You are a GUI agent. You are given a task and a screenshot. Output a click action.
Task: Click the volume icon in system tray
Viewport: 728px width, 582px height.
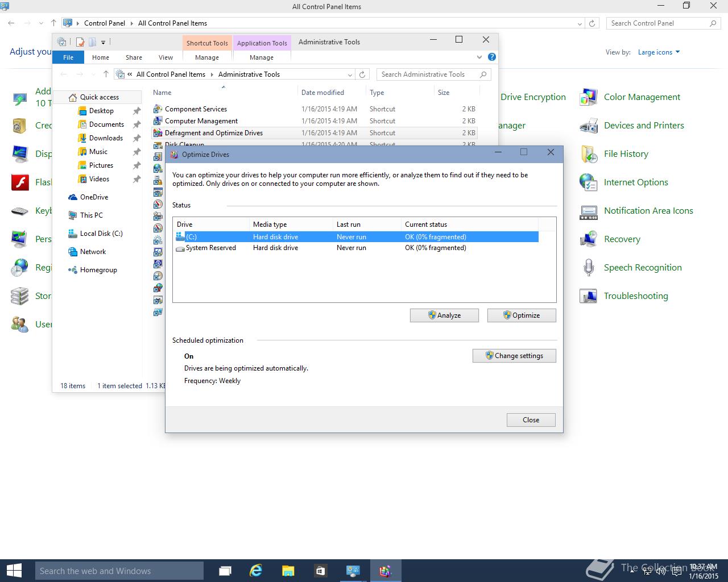660,571
